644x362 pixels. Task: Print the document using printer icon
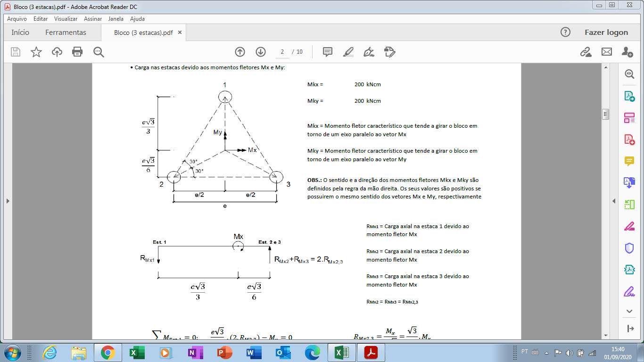77,52
